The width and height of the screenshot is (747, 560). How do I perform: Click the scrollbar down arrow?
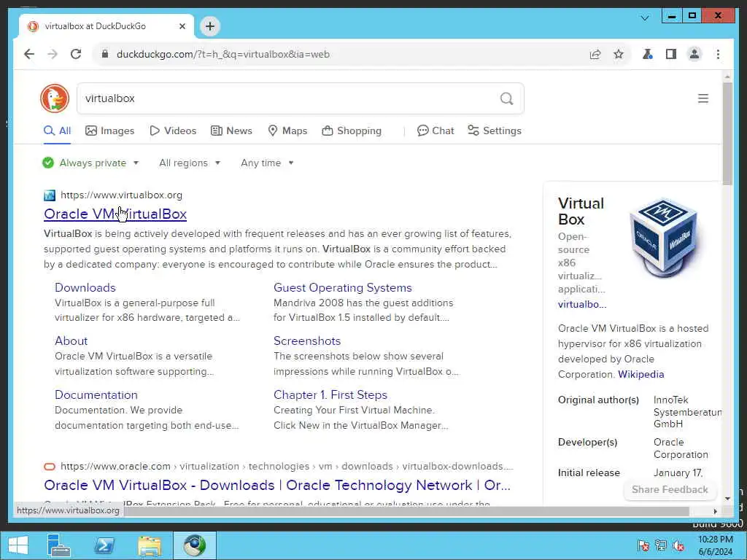click(x=727, y=499)
